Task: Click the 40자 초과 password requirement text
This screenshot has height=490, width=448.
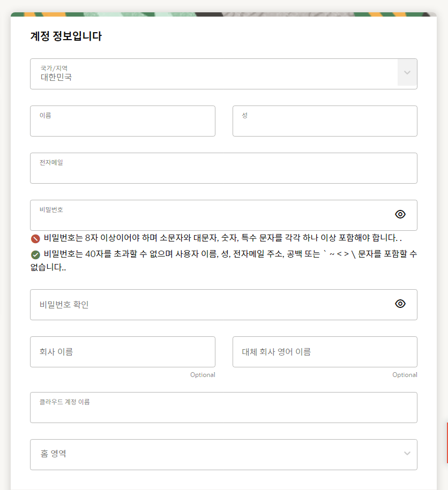Action: coord(223,260)
